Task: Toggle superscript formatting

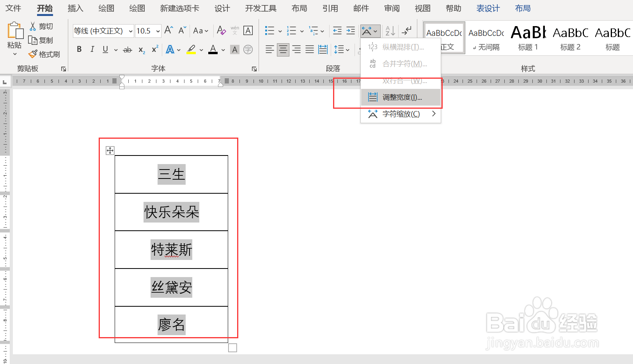Action: coord(155,49)
